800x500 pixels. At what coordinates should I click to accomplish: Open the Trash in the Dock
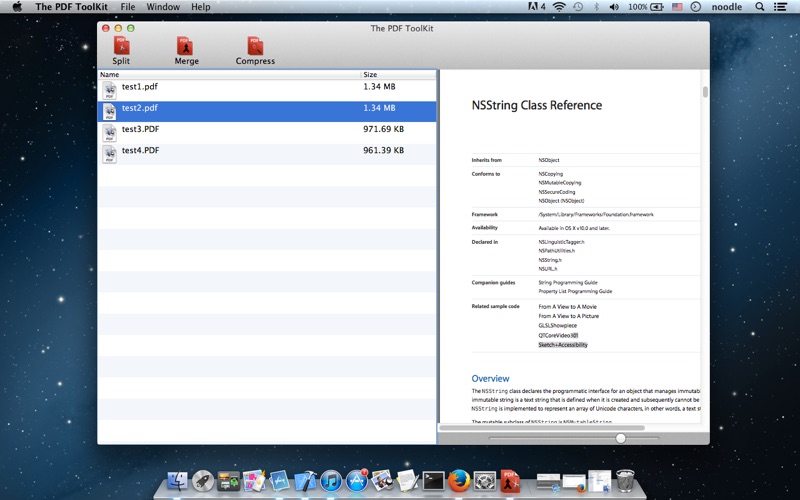[x=625, y=481]
